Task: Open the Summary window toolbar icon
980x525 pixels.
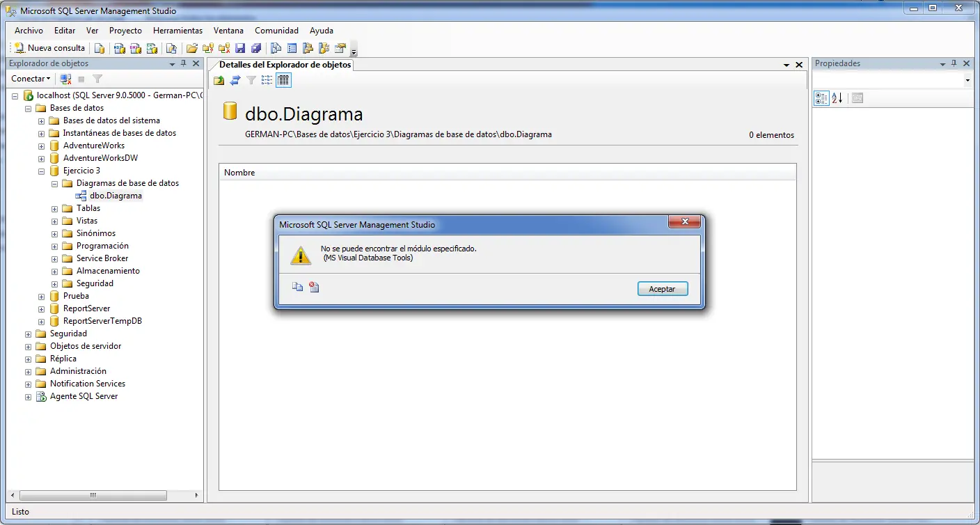Action: pos(292,48)
